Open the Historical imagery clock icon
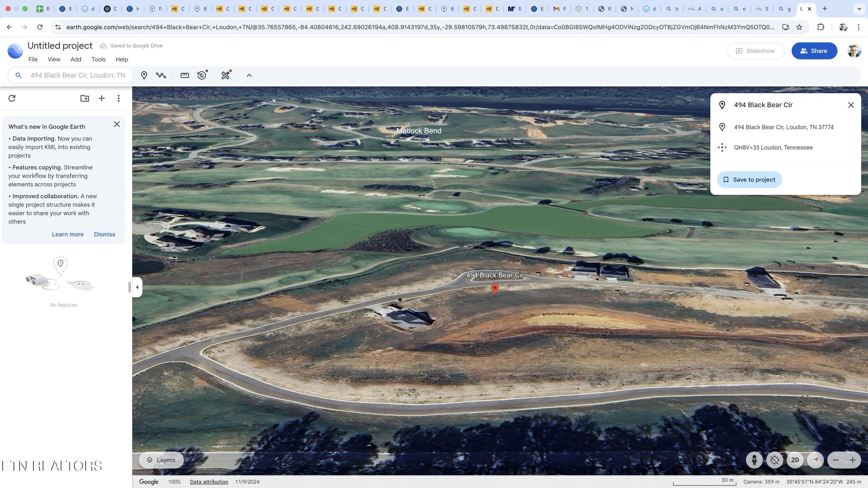868x488 pixels. point(202,75)
